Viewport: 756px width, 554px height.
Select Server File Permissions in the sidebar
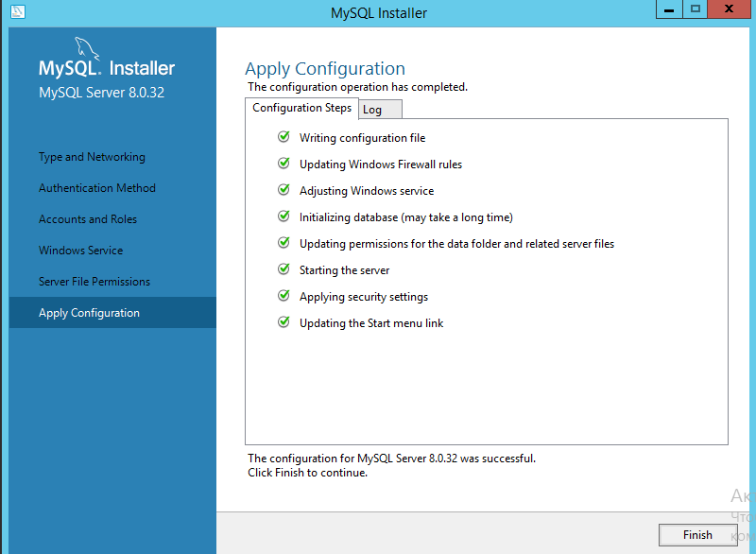94,282
